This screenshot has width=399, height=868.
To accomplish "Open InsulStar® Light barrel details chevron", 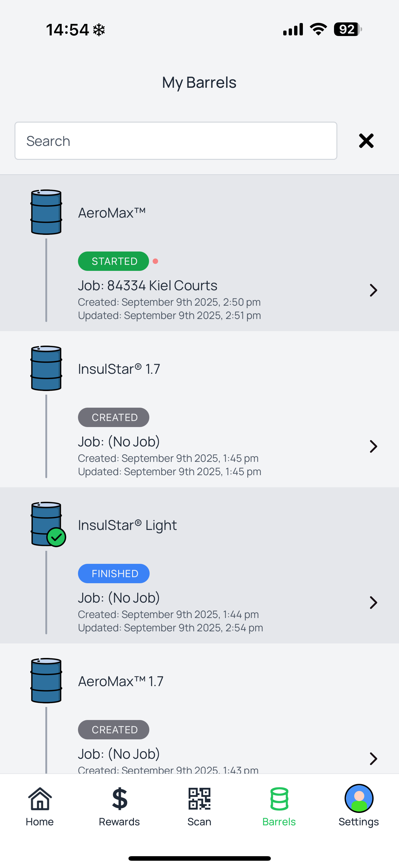I will (x=373, y=603).
